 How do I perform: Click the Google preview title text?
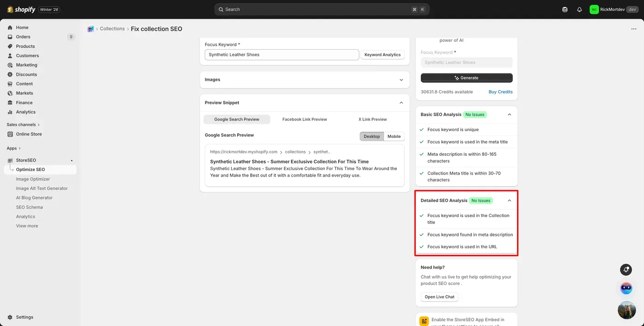(289, 162)
